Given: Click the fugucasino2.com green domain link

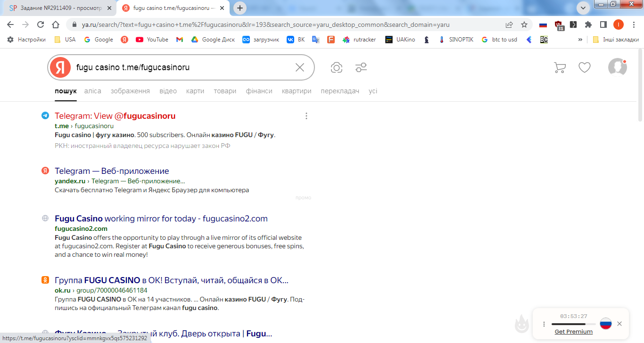Looking at the screenshot, I should tap(81, 229).
